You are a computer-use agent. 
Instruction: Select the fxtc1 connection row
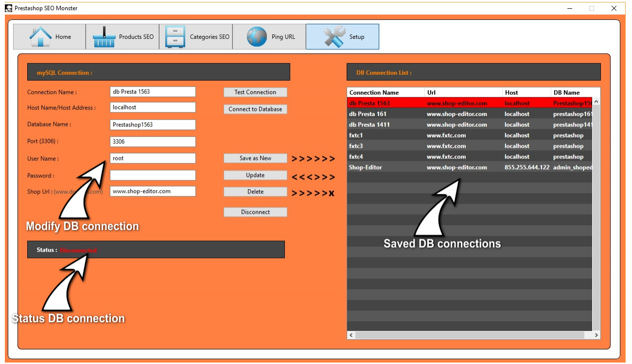[470, 135]
